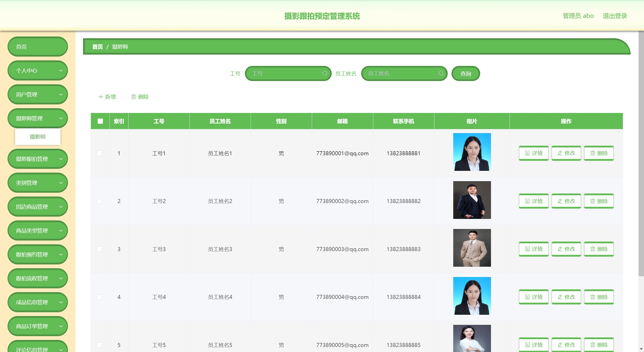This screenshot has height=352, width=644.
Task: Edit employee 工号4 with 修改
Action: pyautogui.click(x=566, y=297)
